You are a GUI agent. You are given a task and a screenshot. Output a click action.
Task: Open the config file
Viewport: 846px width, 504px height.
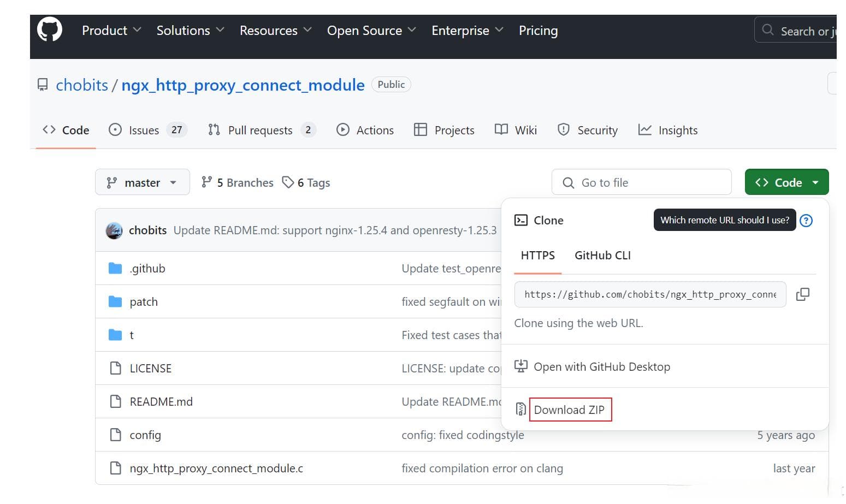click(x=145, y=435)
